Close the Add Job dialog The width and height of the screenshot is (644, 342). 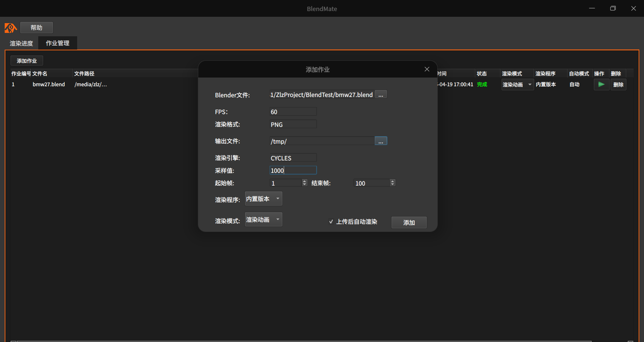point(427,69)
